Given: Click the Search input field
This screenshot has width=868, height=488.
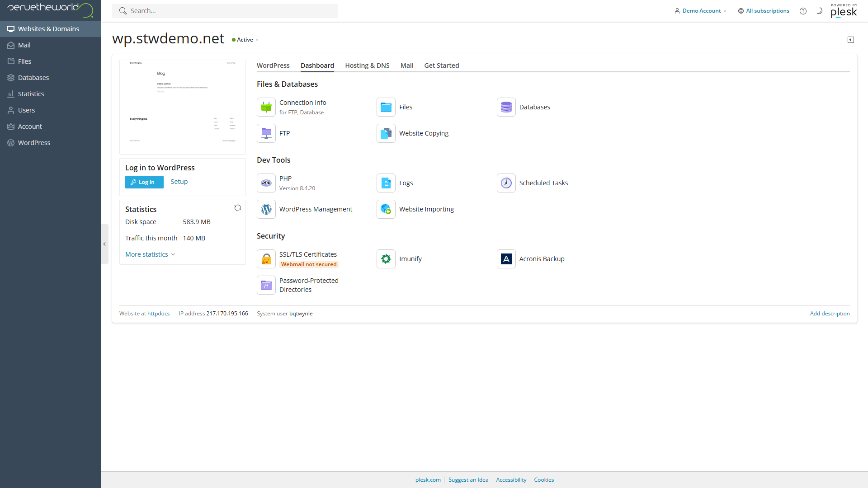Looking at the screenshot, I should click(x=225, y=11).
